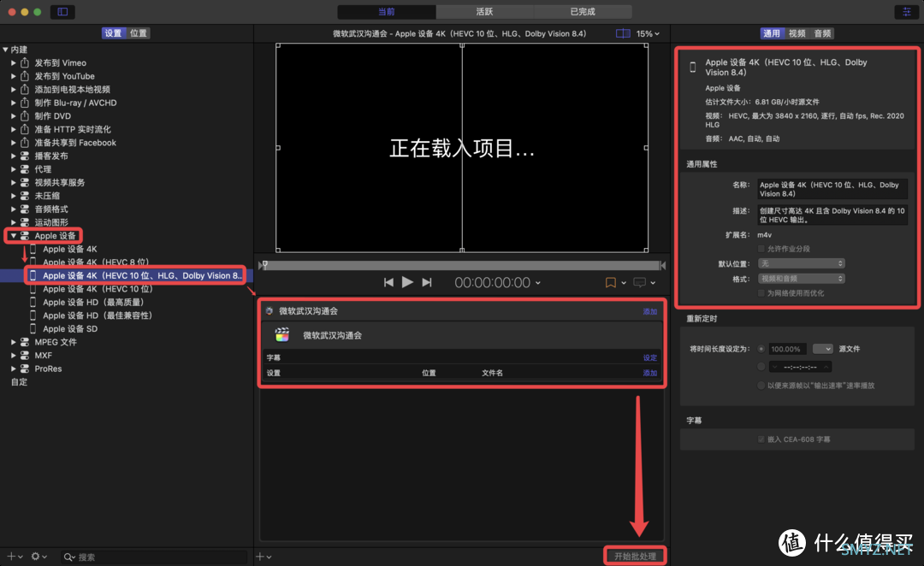The image size is (924, 566).
Task: Click the device icon beside Apple 设备 SD
Action: point(33,328)
